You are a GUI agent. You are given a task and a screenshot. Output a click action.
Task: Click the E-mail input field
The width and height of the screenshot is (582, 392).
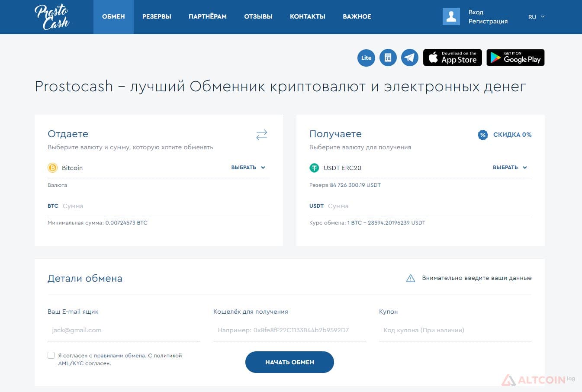[124, 330]
